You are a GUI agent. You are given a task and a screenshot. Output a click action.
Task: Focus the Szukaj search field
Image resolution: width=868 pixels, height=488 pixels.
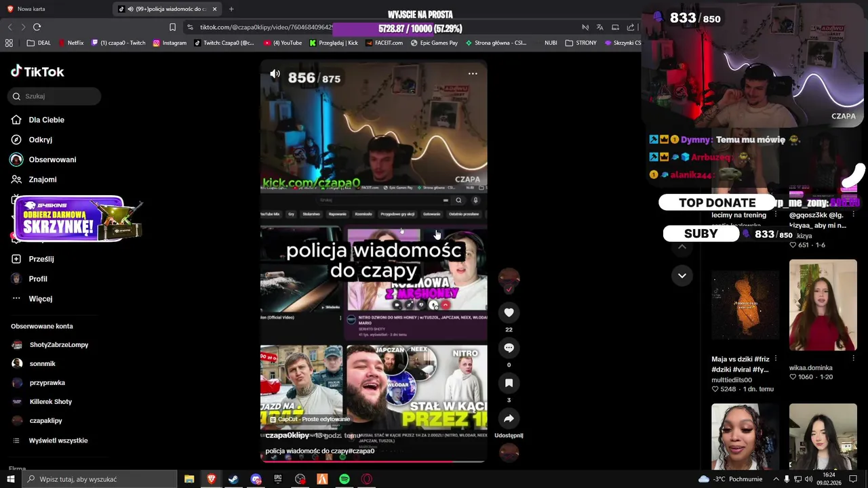[56, 96]
